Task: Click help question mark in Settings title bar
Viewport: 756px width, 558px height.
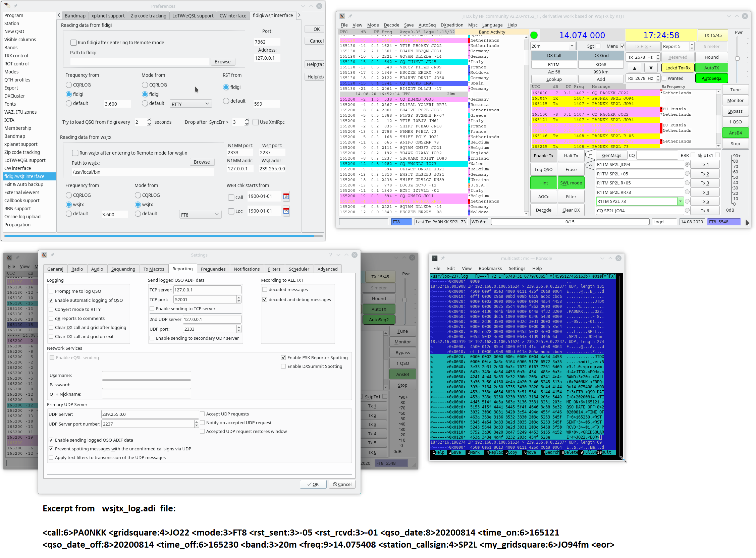Action: point(330,255)
